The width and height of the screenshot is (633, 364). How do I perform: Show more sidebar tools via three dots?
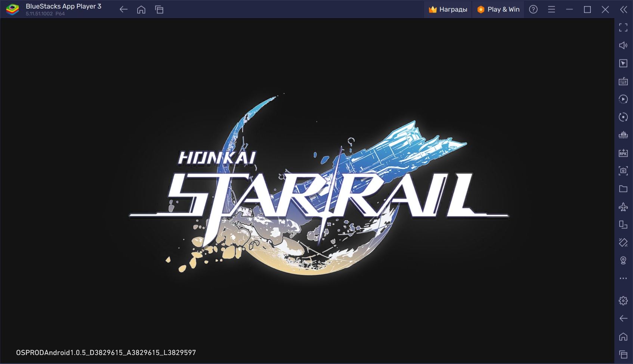tap(623, 278)
